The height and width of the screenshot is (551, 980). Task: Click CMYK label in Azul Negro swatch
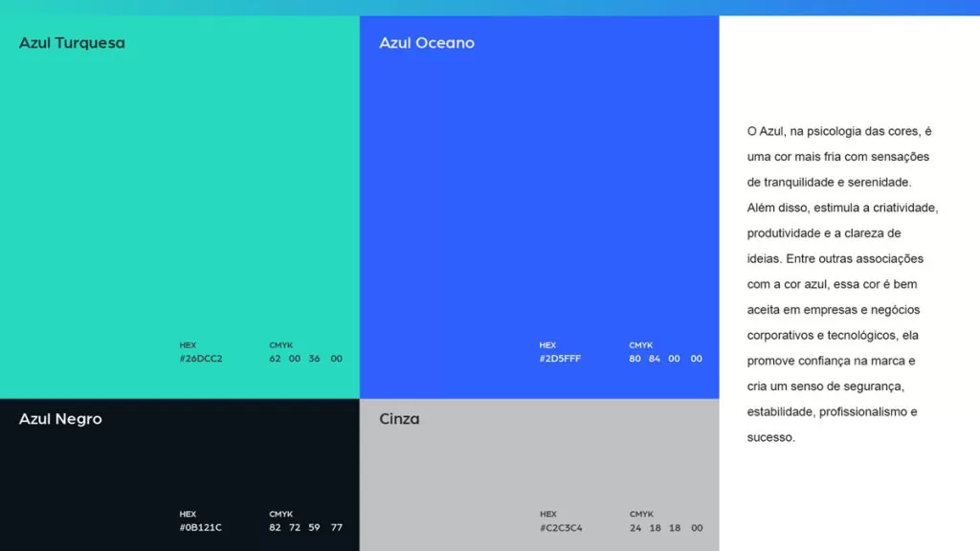pos(280,514)
